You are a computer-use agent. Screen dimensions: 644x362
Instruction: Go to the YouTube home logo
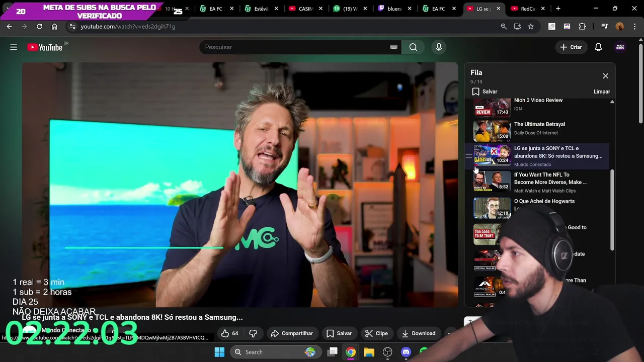point(45,47)
